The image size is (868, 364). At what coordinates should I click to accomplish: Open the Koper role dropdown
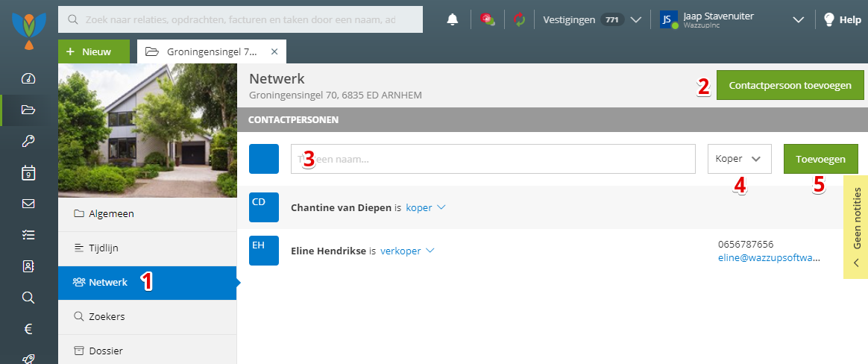740,159
